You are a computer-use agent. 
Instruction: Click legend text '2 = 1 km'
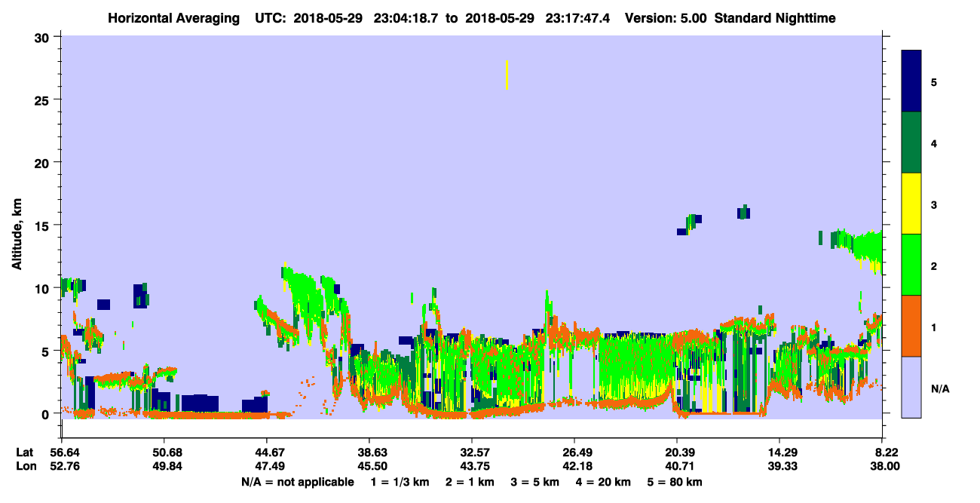coord(470,482)
